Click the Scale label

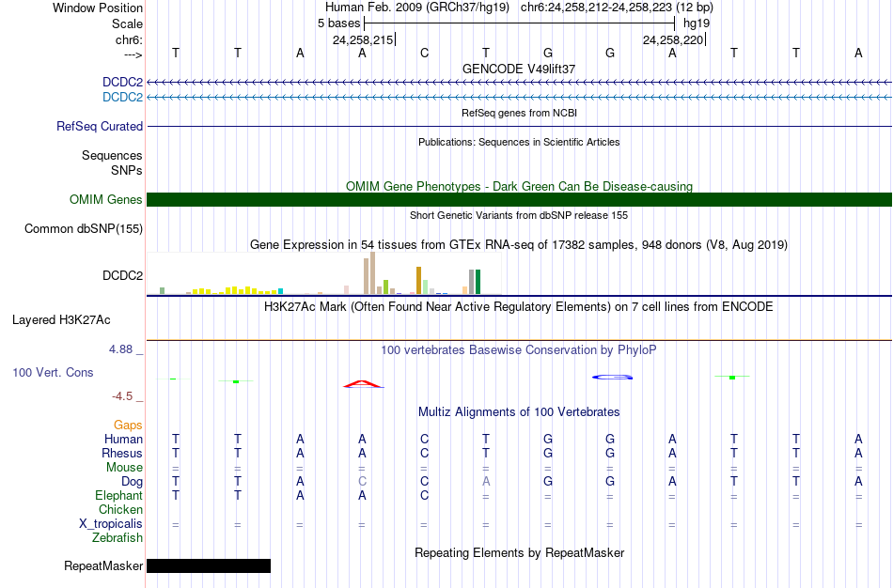click(x=128, y=23)
